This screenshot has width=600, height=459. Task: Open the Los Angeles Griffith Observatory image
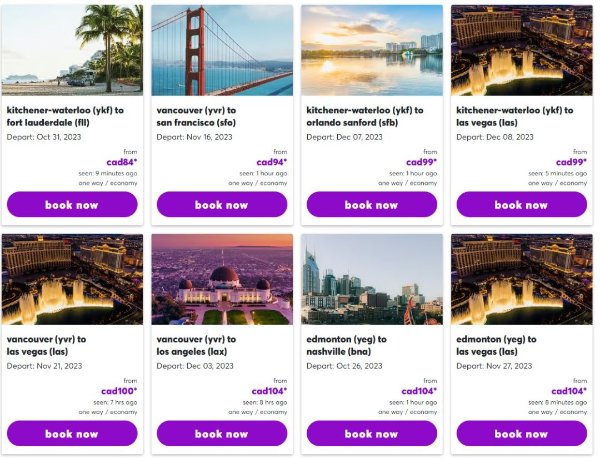point(222,279)
